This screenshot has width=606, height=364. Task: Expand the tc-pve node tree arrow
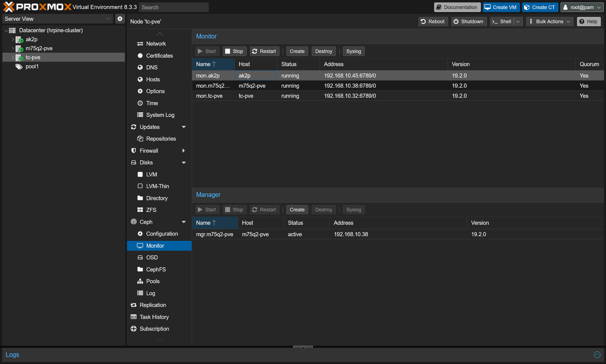13,57
